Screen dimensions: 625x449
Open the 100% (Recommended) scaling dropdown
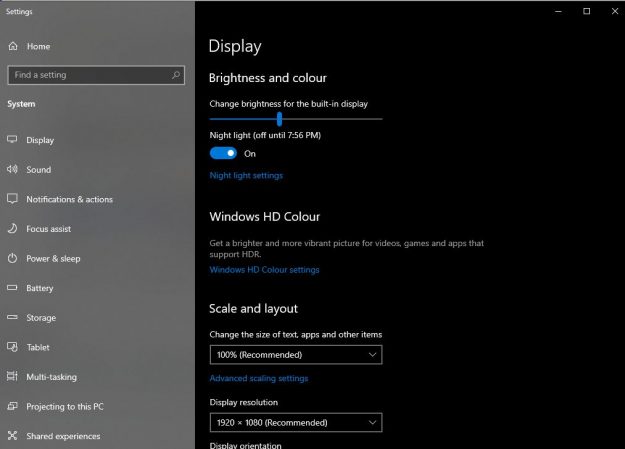(x=296, y=354)
